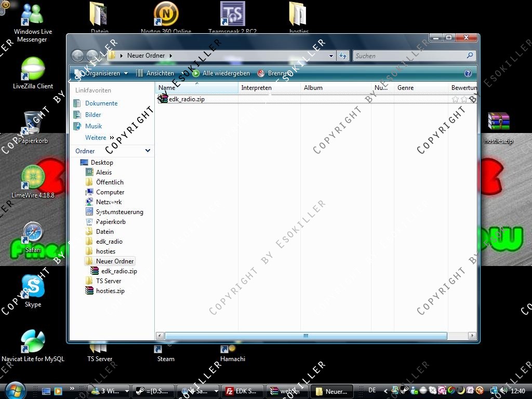Open the LimeWire 4.18.8 desktop icon
This screenshot has height=399, width=532.
33,178
